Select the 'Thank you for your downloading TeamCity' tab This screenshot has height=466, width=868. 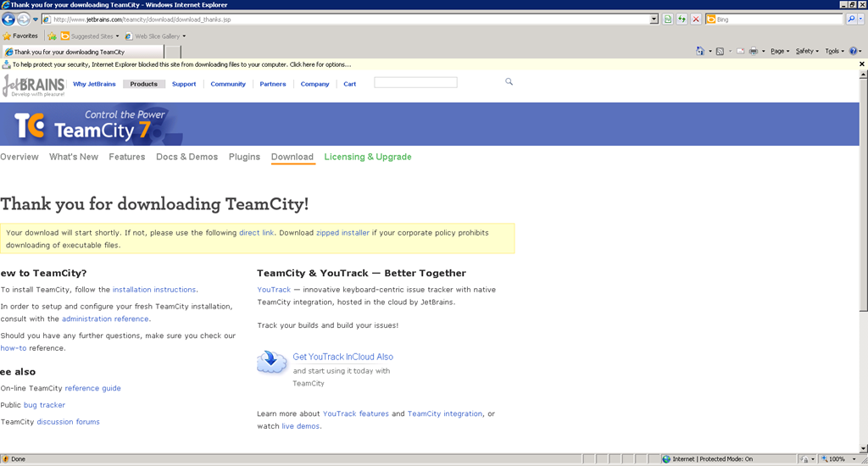tap(83, 52)
